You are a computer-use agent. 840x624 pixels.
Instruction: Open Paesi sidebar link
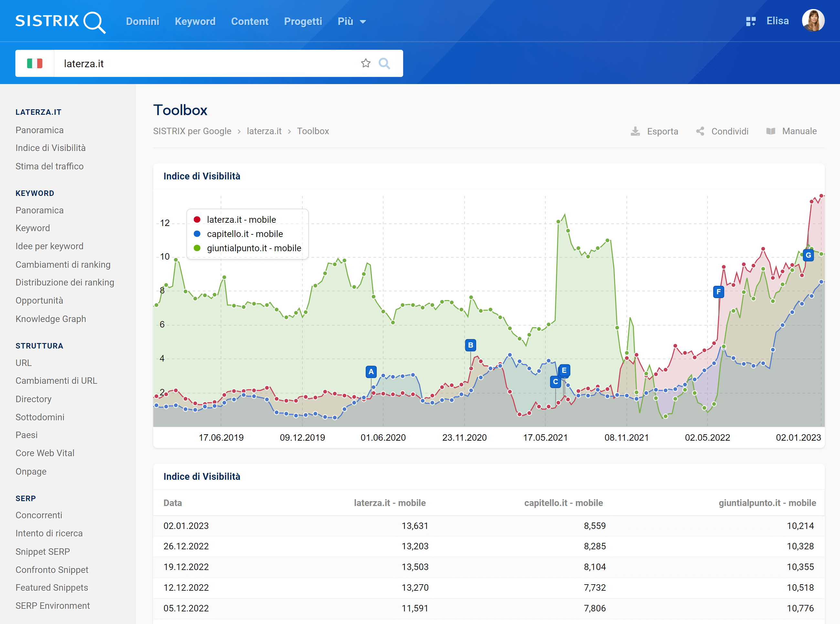click(26, 435)
